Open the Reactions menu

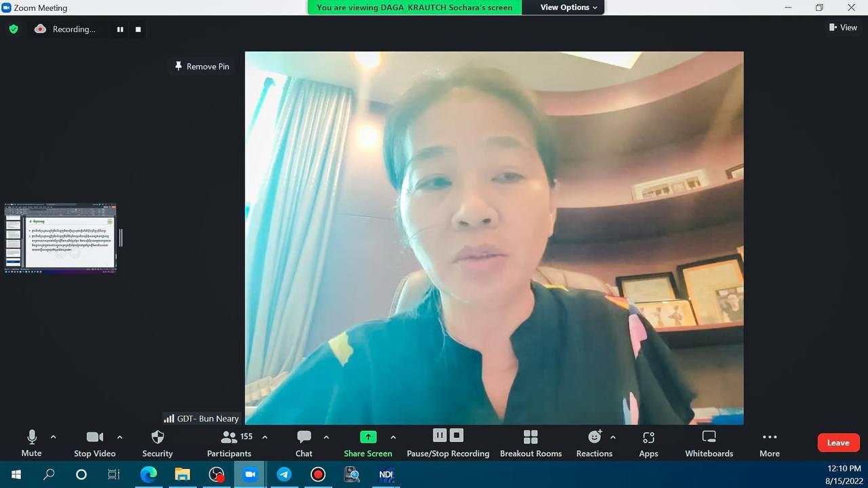[594, 443]
